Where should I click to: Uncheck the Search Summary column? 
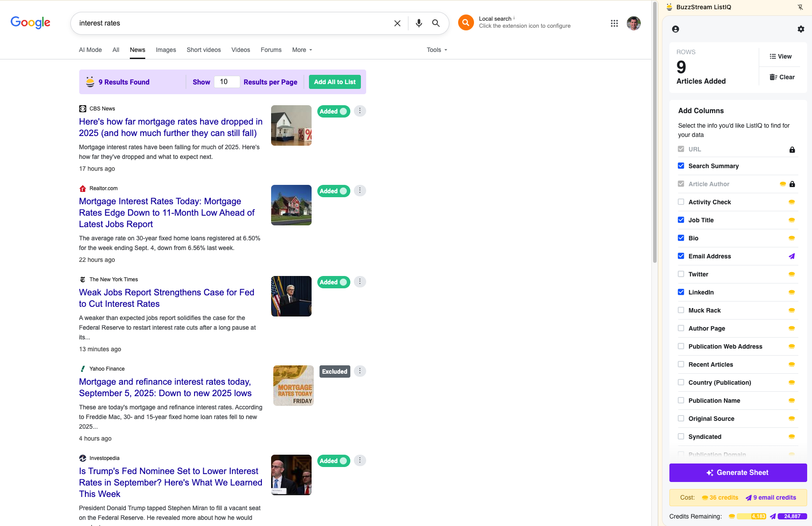point(681,166)
